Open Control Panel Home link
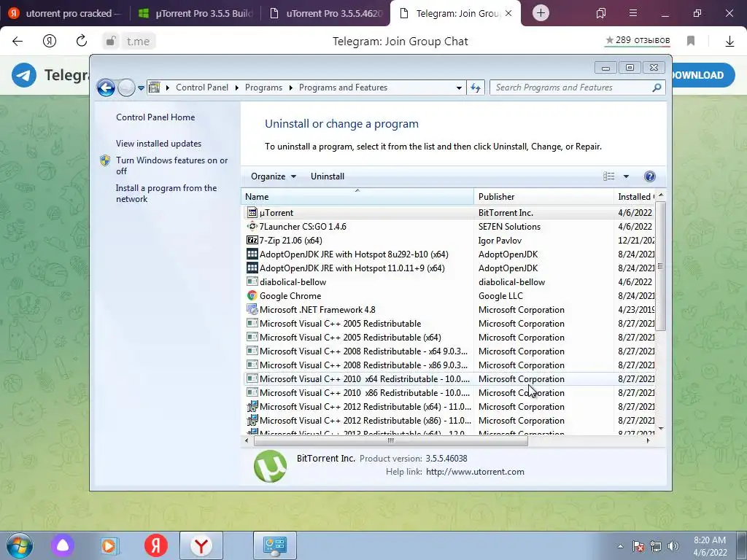The height and width of the screenshot is (560, 747). pos(155,117)
